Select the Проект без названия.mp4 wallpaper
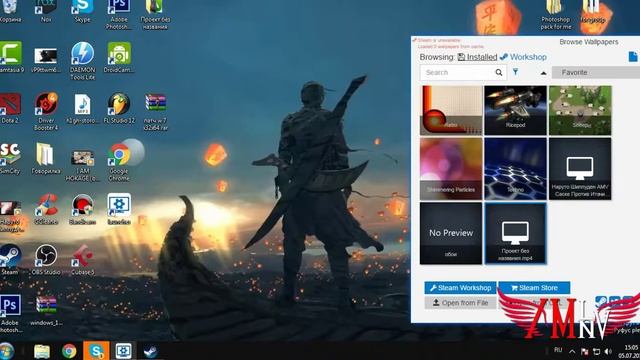 tap(516, 233)
